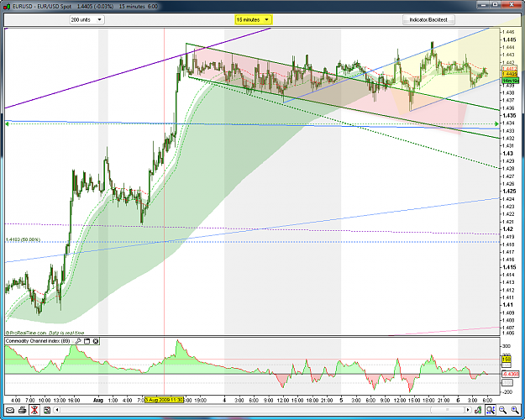Screen dimensions: 525x420
Task: Click the horizontal scrollbar left arrow
Action: tap(57, 410)
